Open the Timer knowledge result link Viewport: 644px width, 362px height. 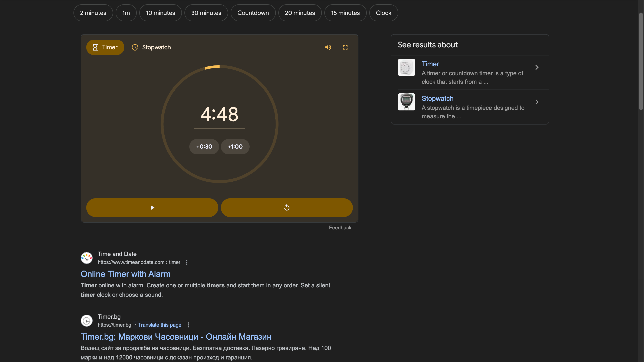click(430, 64)
